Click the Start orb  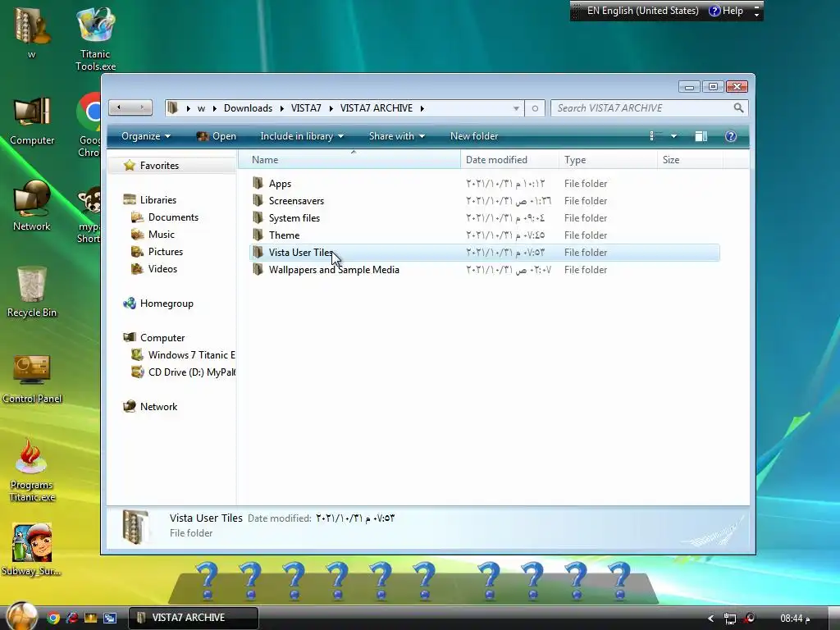21,615
